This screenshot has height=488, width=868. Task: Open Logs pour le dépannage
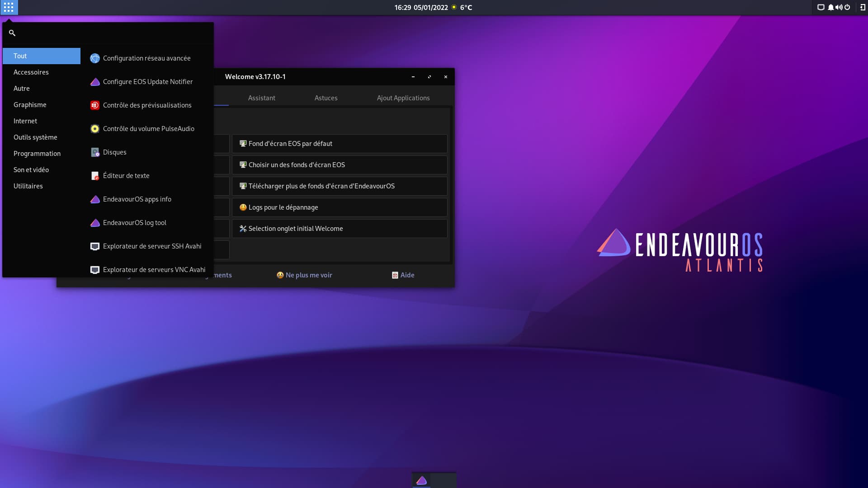point(340,207)
